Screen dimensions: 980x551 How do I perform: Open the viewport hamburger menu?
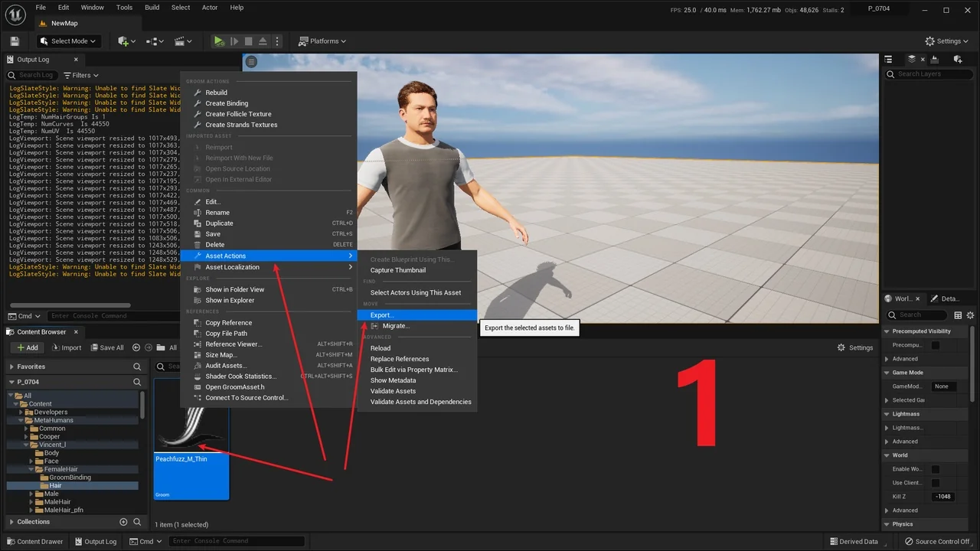(251, 62)
